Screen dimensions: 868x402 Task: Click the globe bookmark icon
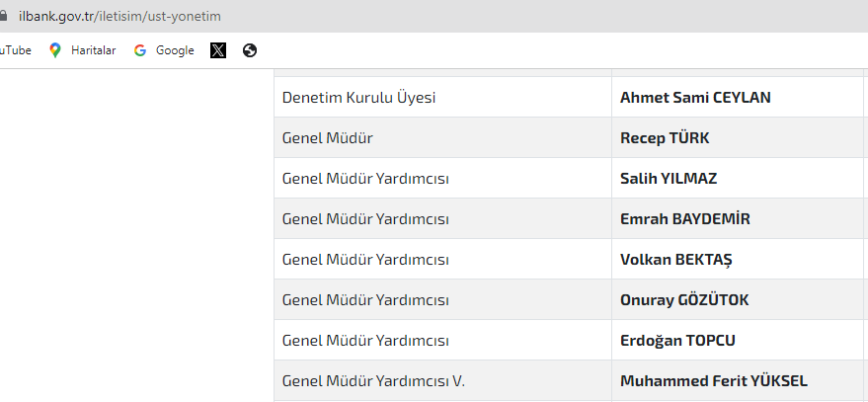(250, 50)
